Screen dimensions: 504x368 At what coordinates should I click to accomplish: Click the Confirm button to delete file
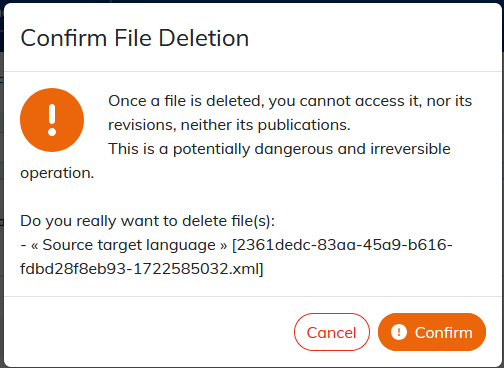pyautogui.click(x=432, y=332)
